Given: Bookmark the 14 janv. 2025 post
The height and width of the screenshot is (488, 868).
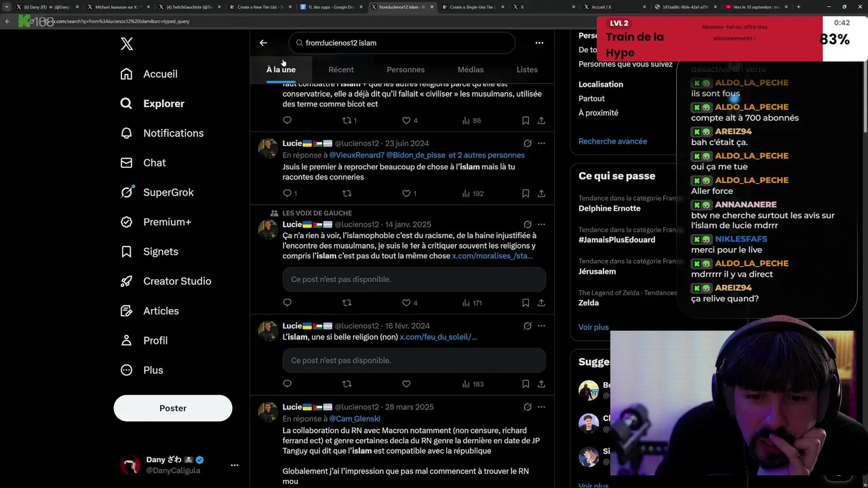Looking at the screenshot, I should [526, 303].
